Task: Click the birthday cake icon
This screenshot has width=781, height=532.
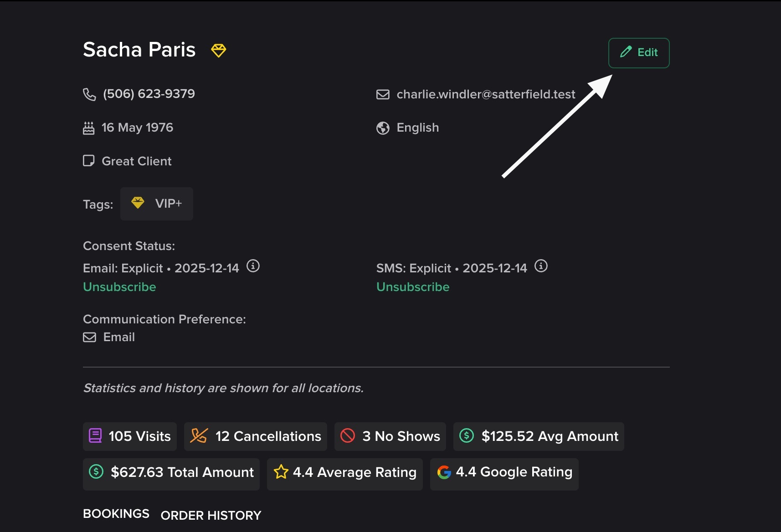Action: pos(89,128)
